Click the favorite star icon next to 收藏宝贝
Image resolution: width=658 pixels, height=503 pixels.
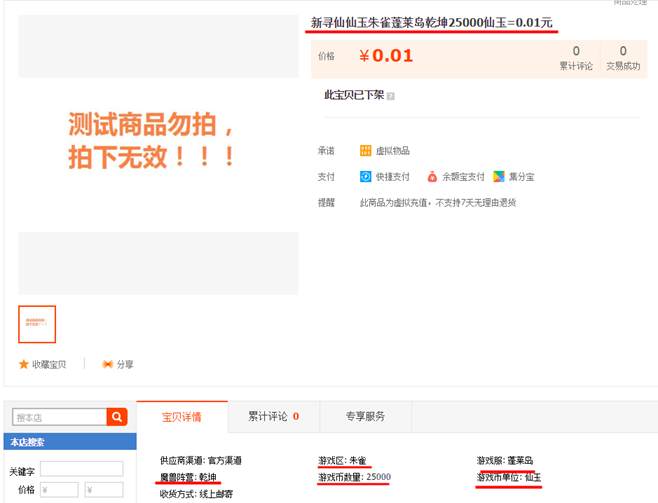coord(24,364)
